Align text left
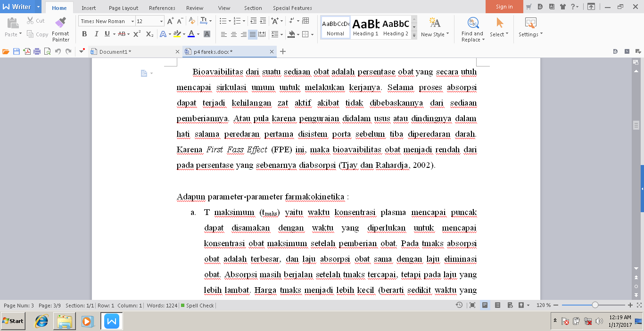The image size is (644, 331). [x=223, y=34]
